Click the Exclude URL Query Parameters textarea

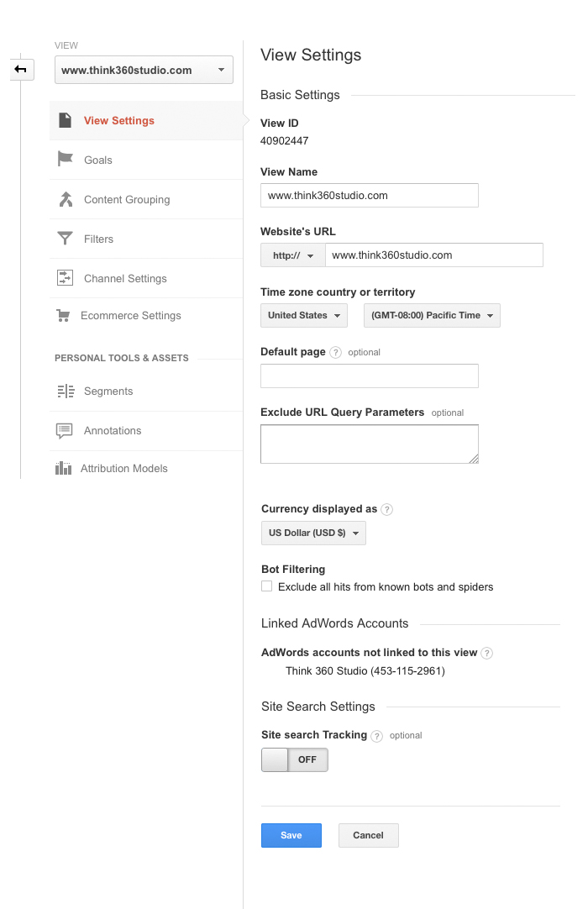[370, 444]
